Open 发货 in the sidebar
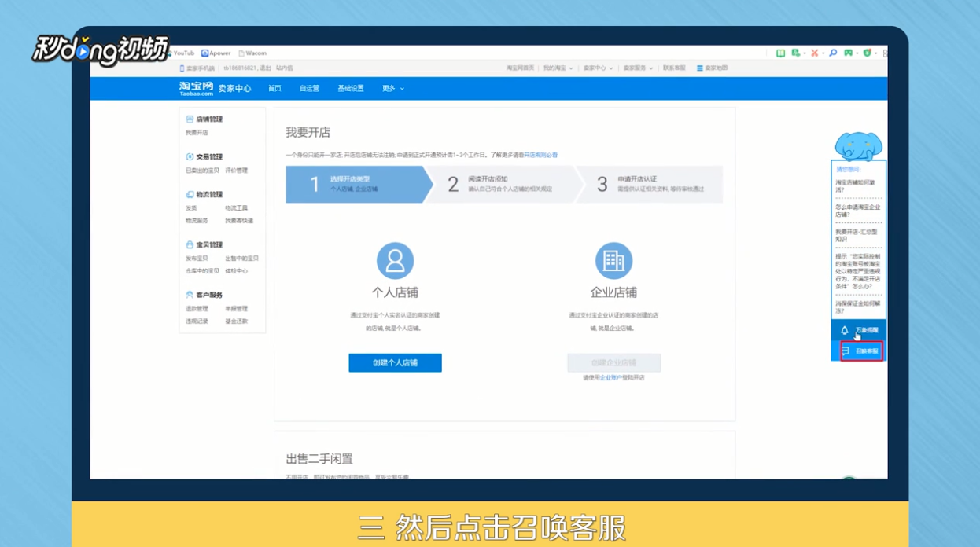 click(191, 208)
